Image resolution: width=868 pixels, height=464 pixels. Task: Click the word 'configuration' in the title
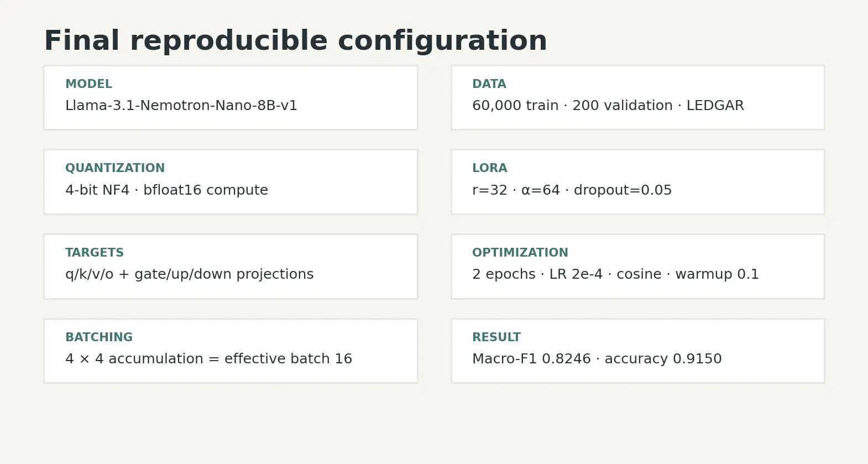click(442, 42)
